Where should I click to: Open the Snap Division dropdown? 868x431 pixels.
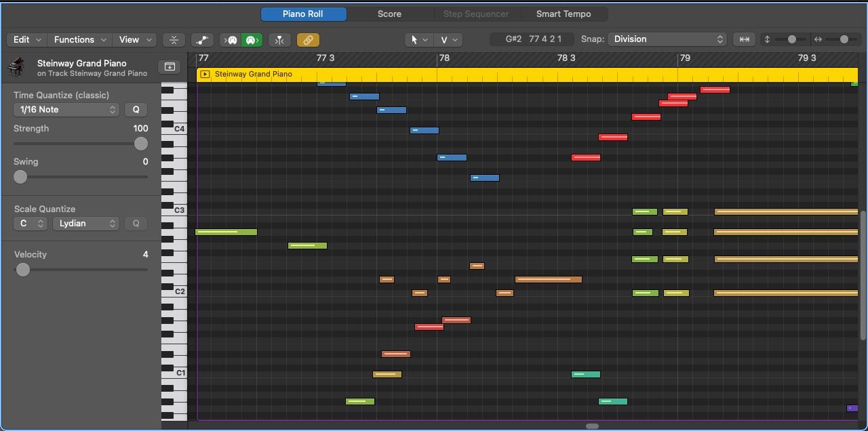coord(667,39)
